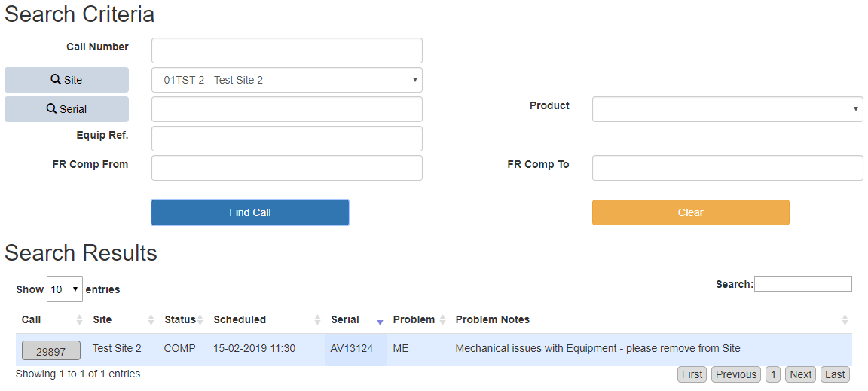The height and width of the screenshot is (391, 868).
Task: Sort by Scheduled column header
Action: (x=240, y=319)
